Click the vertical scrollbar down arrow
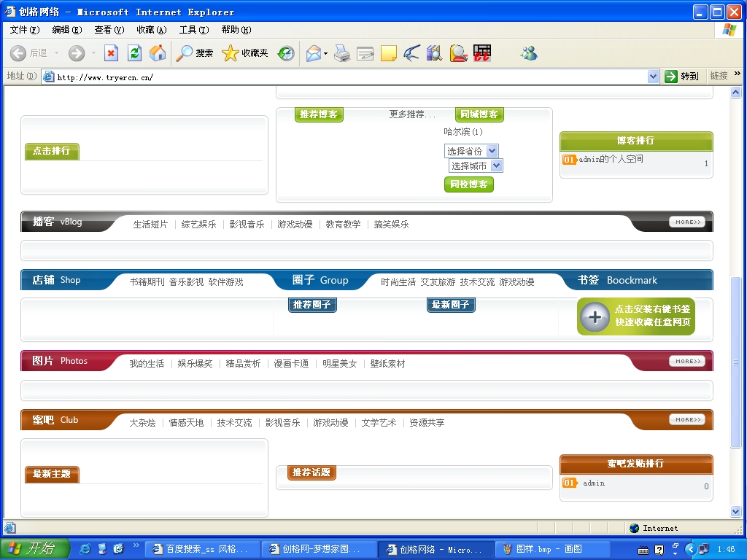The height and width of the screenshot is (560, 747). [x=735, y=511]
